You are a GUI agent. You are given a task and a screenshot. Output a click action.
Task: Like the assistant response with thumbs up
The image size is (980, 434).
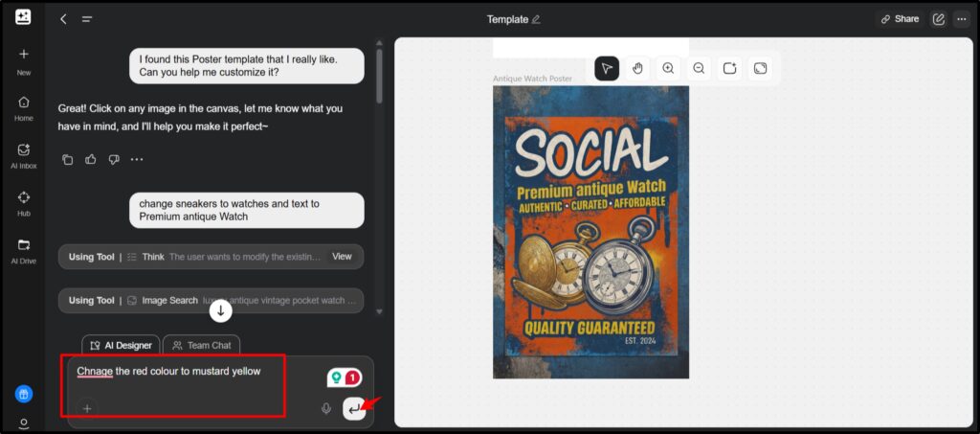click(x=91, y=159)
